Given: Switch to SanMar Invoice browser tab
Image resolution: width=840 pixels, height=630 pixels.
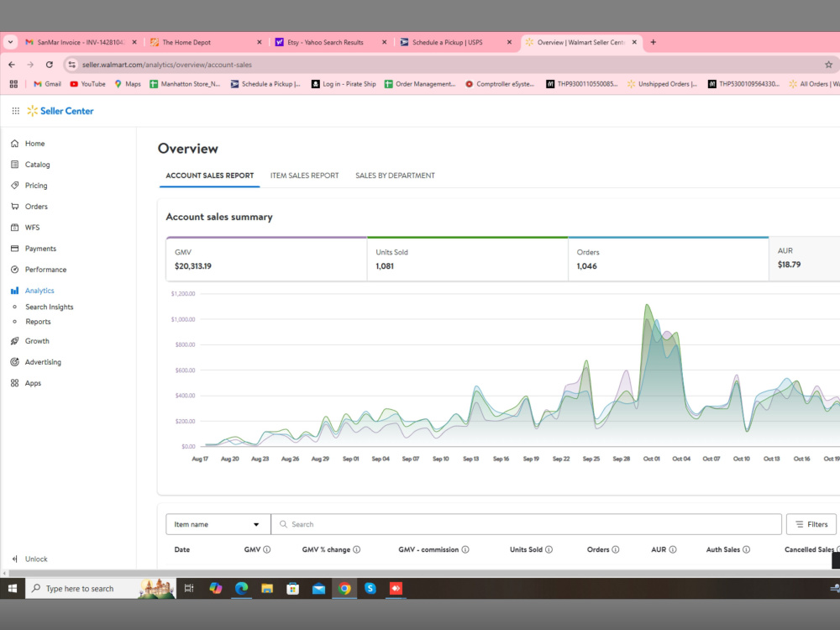Looking at the screenshot, I should pos(81,42).
